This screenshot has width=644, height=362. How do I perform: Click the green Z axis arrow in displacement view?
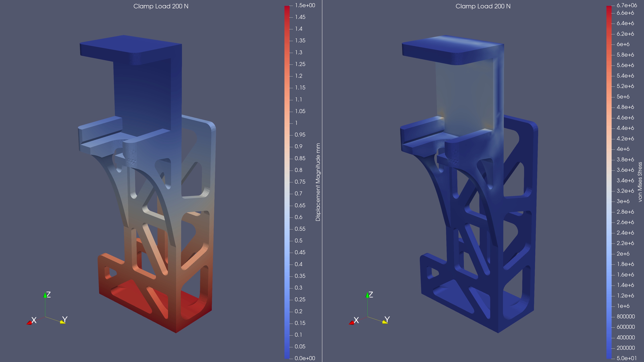tap(45, 295)
